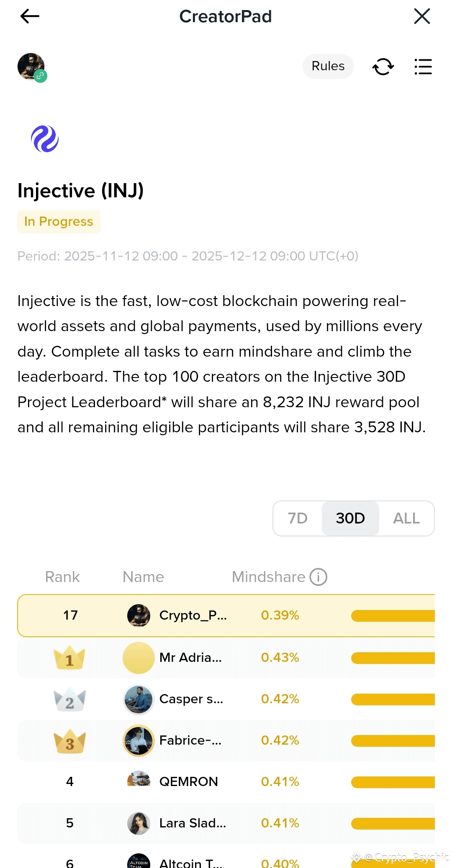
Task: Tap Fabrice-... avatar picture
Action: [x=139, y=740]
